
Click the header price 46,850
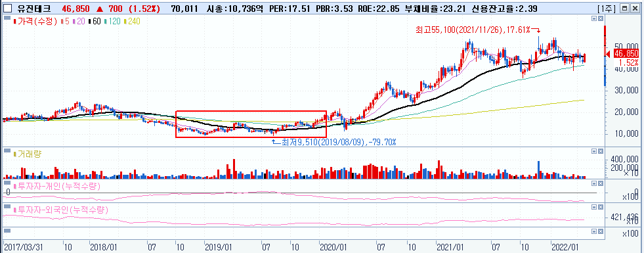point(76,9)
